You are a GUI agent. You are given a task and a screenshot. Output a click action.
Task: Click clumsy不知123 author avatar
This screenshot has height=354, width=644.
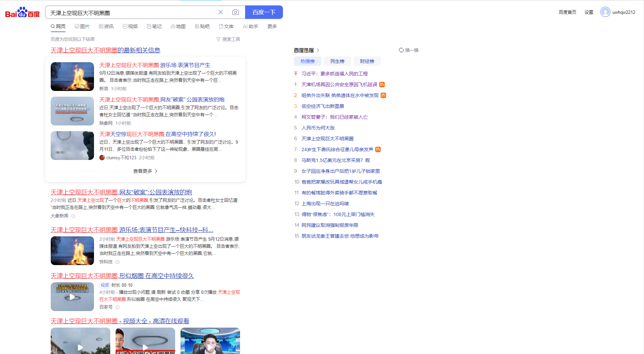tap(102, 158)
